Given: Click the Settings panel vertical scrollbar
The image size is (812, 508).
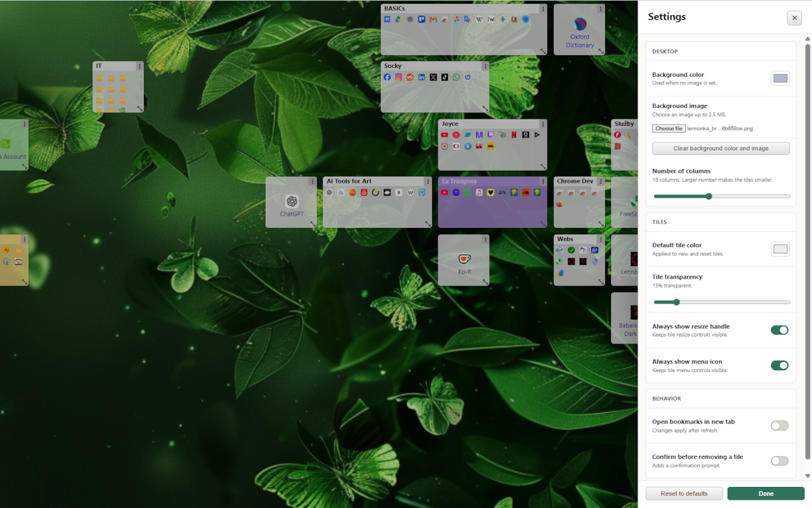Looking at the screenshot, I should click(808, 251).
